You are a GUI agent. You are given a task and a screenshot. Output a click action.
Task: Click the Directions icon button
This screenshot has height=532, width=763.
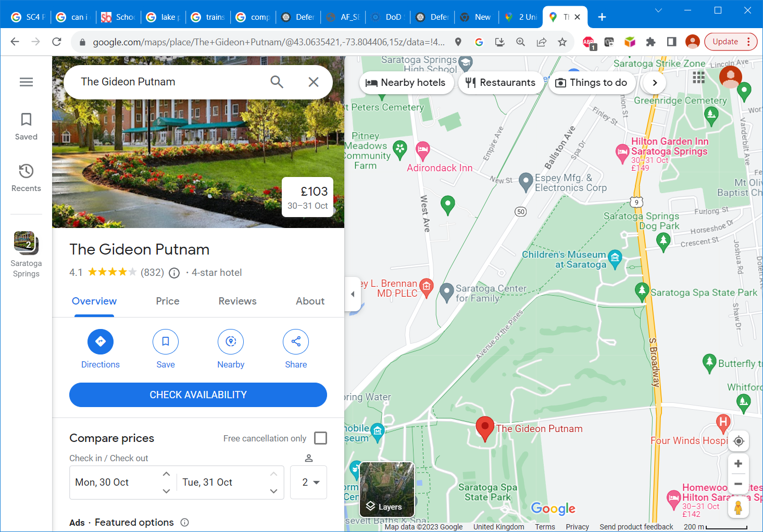click(101, 341)
